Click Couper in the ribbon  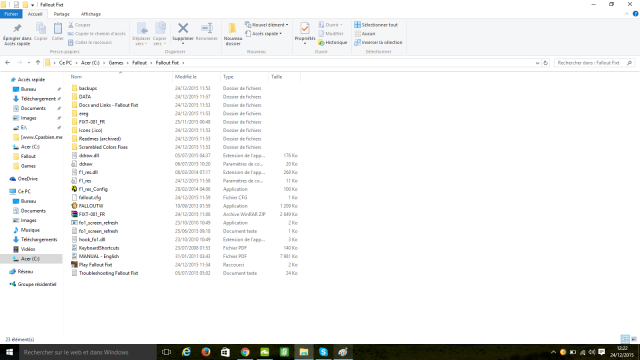pyautogui.click(x=80, y=25)
